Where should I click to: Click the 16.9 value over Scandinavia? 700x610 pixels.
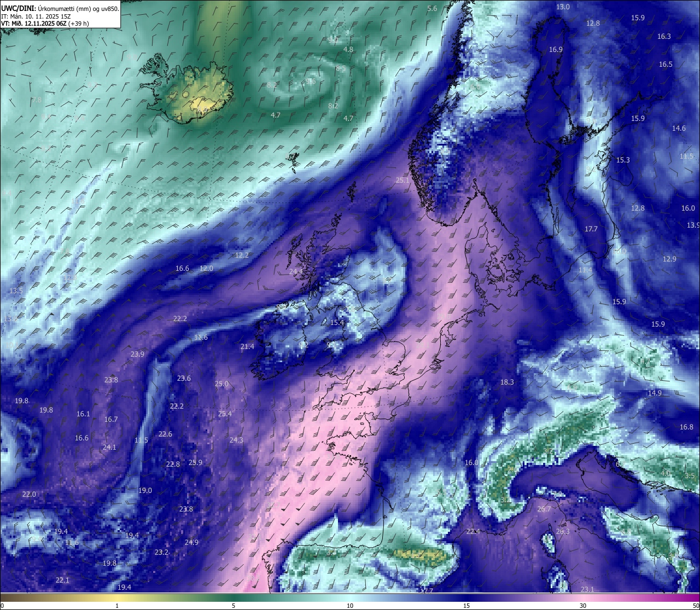coord(556,49)
